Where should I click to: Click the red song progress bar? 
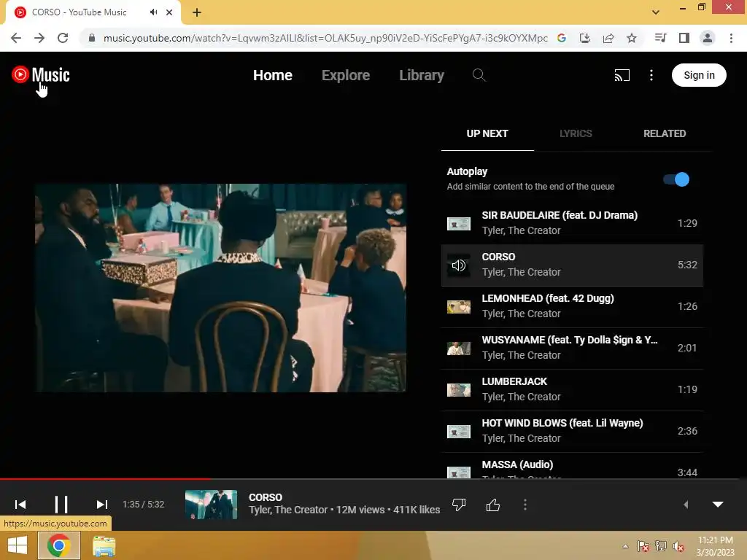tap(105, 478)
